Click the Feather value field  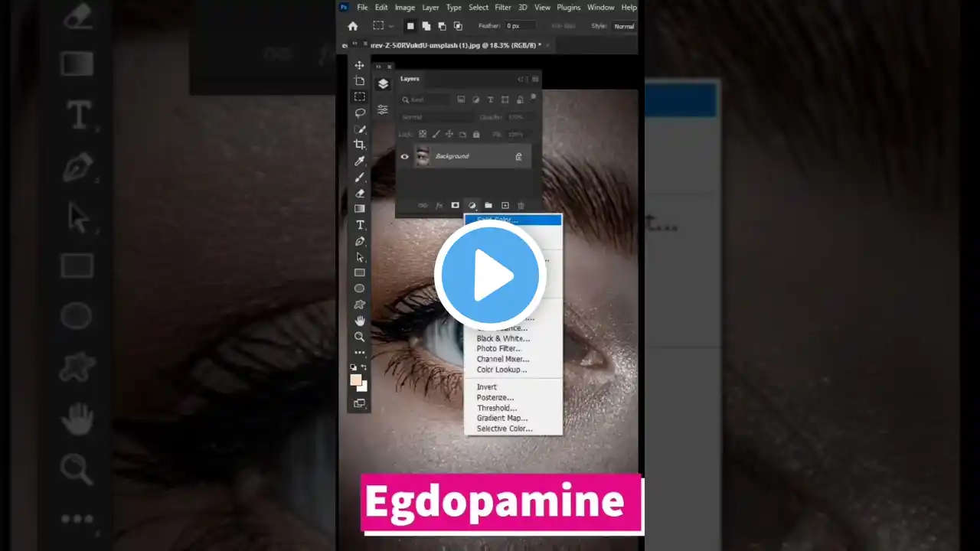click(x=521, y=26)
